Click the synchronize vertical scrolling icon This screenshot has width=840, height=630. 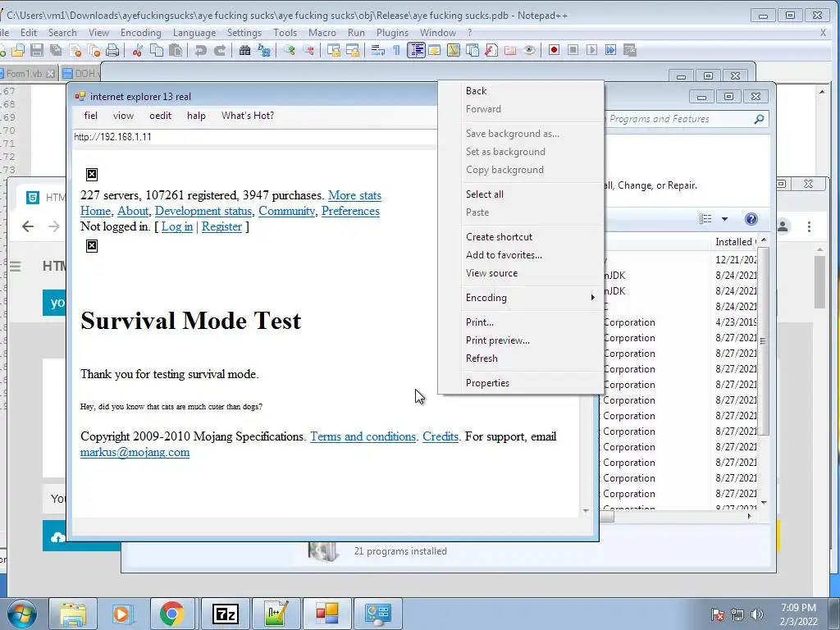[x=334, y=50]
